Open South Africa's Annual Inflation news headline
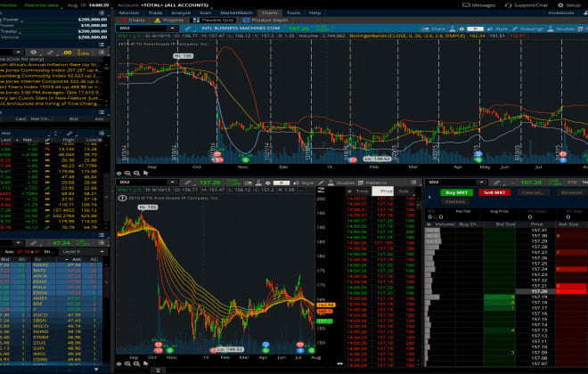This screenshot has height=374, width=588. pos(51,65)
